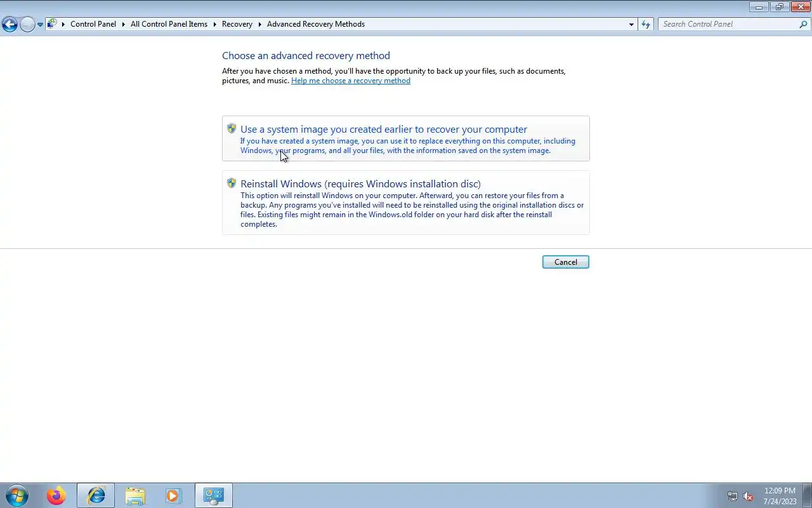Select All Control Panel Items breadcrumb
Screen dimensions: 812x508
(169, 24)
